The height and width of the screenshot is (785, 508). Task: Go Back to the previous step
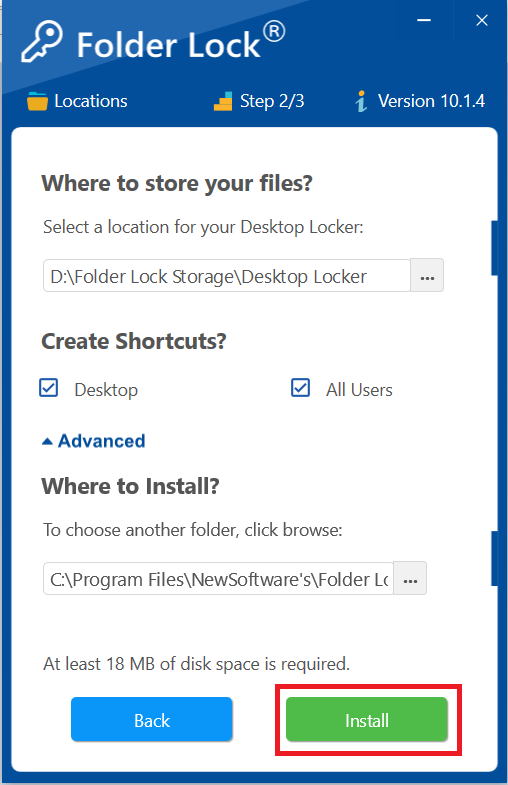pyautogui.click(x=152, y=719)
